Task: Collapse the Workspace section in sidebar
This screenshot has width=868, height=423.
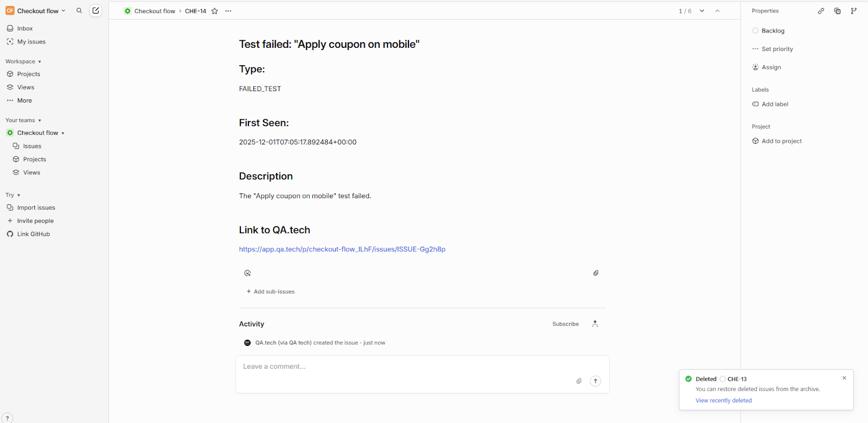Action: pos(23,61)
